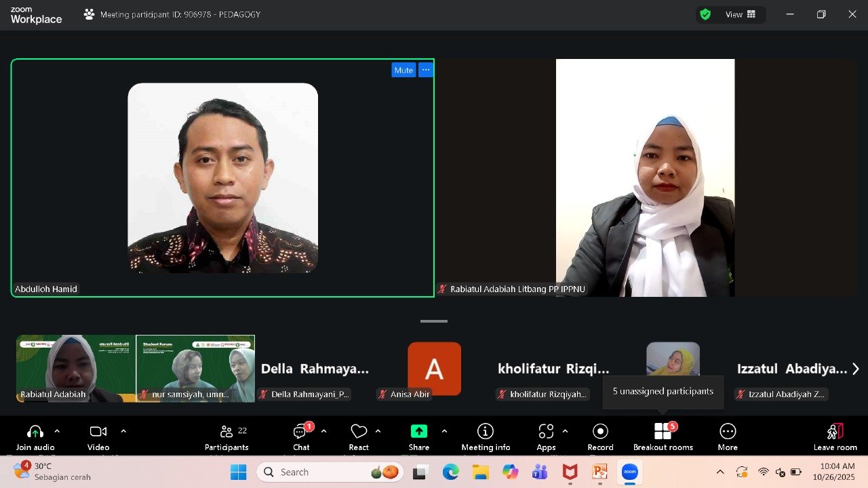Open three-dots menu on Abdulloh Hamid's video
Viewport: 868px width, 488px height.
pos(426,70)
